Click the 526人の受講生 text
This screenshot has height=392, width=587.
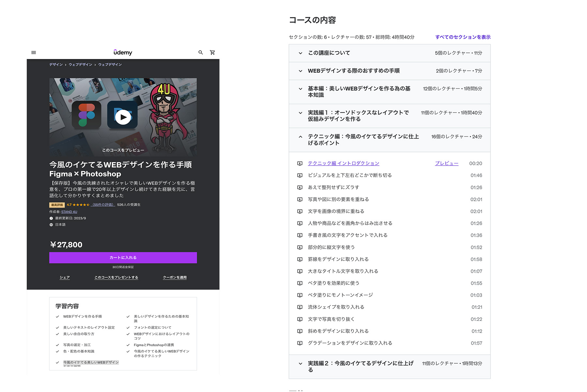129,205
